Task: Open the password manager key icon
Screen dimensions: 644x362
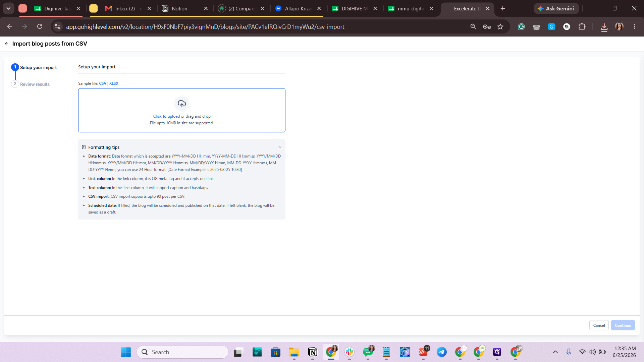Action: point(487,26)
